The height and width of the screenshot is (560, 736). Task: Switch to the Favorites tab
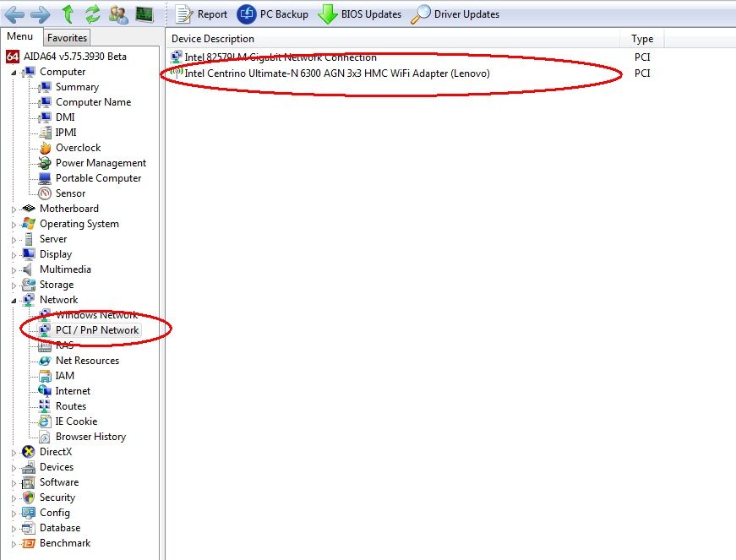click(67, 37)
